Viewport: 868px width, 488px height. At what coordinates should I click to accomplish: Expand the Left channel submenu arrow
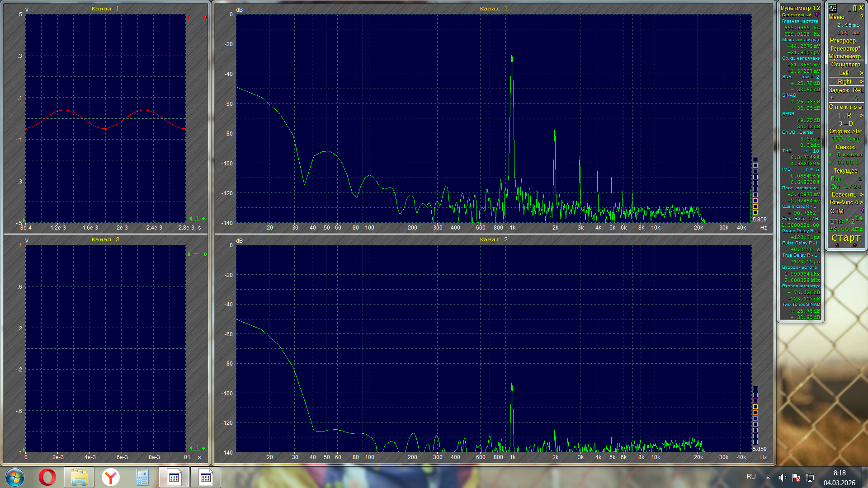tap(861, 73)
